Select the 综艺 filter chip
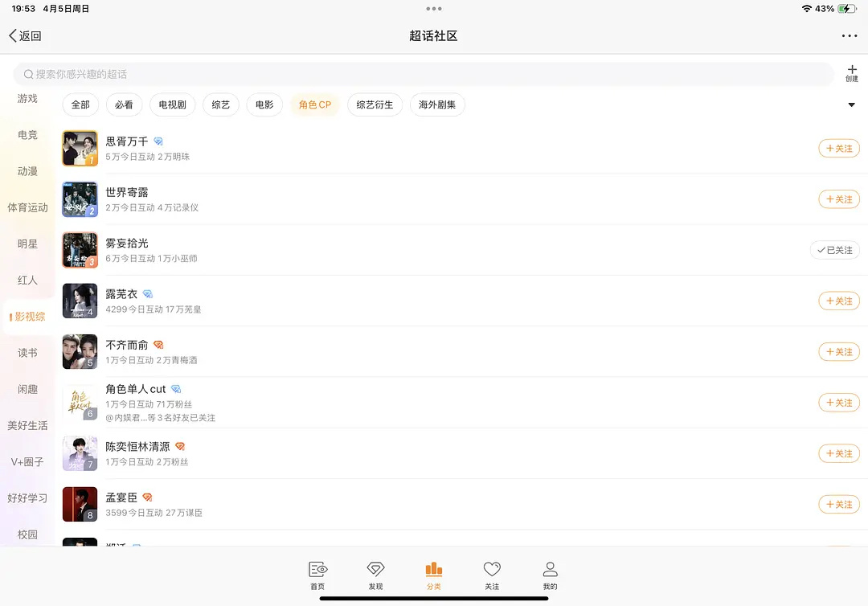The height and width of the screenshot is (606, 868). (221, 104)
